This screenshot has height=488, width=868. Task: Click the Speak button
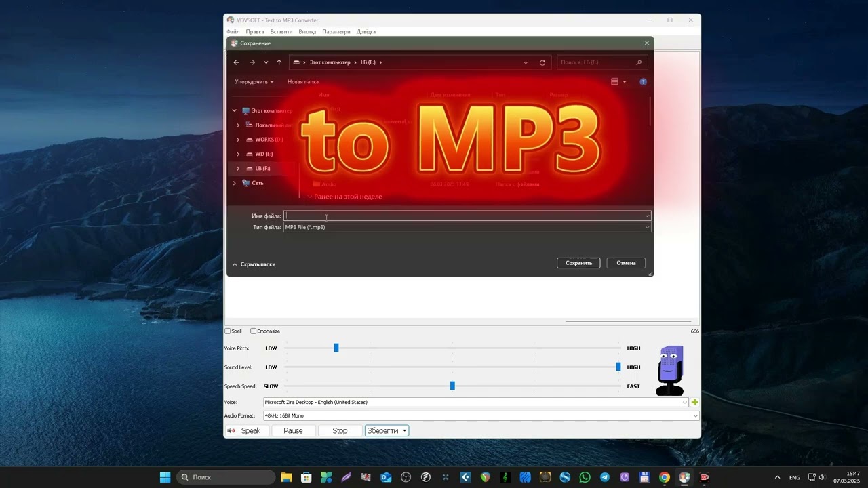tap(247, 431)
